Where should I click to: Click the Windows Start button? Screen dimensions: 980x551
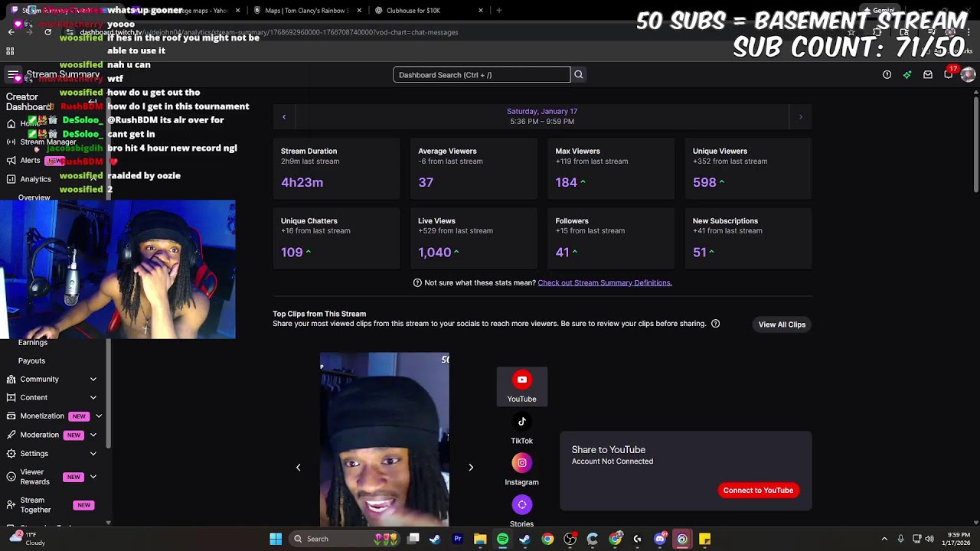pos(276,539)
